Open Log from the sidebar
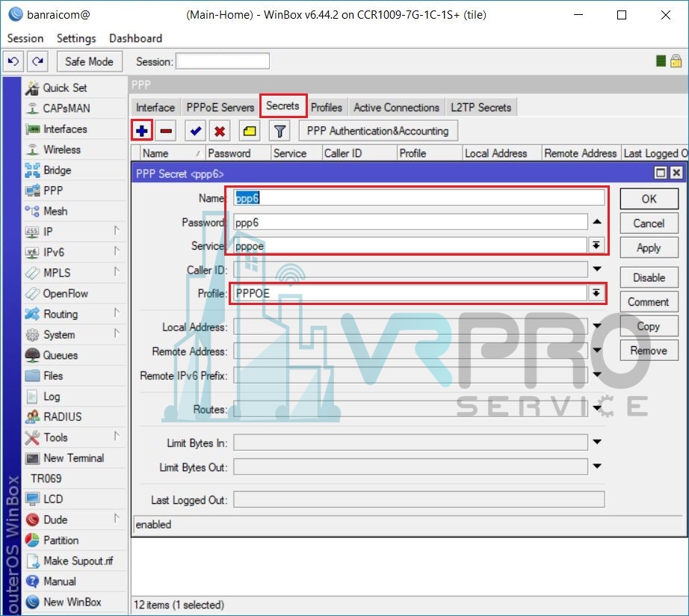689x616 pixels. coord(52,396)
